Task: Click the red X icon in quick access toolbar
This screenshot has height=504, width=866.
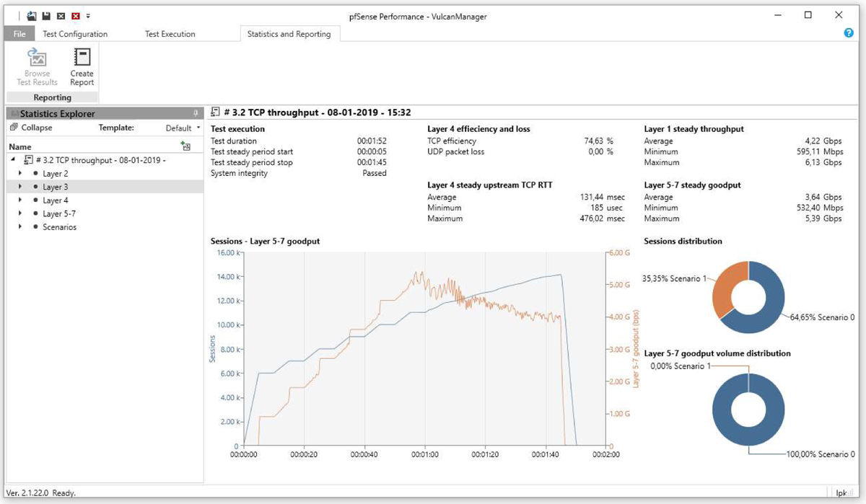Action: point(75,15)
